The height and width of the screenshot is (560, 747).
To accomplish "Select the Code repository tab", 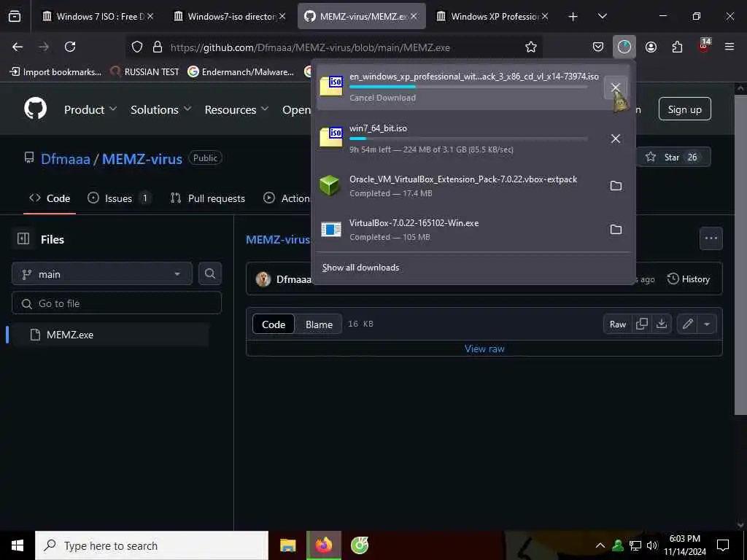I will (x=50, y=198).
